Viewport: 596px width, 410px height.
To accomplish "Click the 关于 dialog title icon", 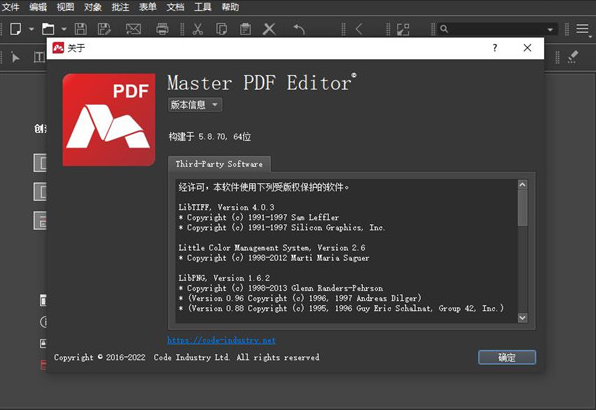I will click(58, 48).
